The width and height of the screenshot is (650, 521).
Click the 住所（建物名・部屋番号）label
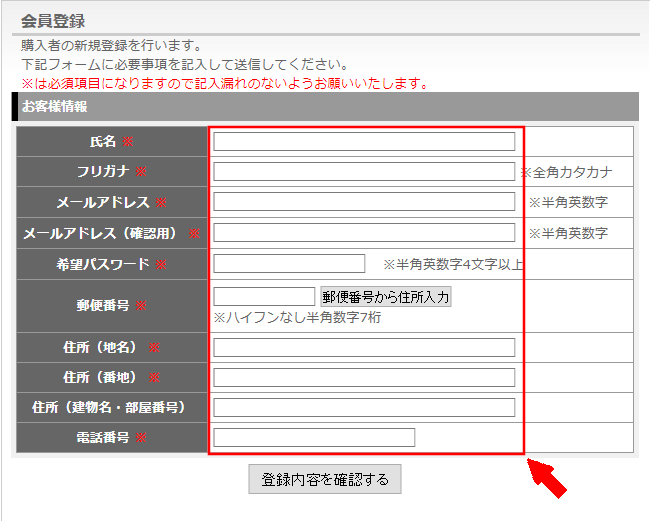click(109, 407)
